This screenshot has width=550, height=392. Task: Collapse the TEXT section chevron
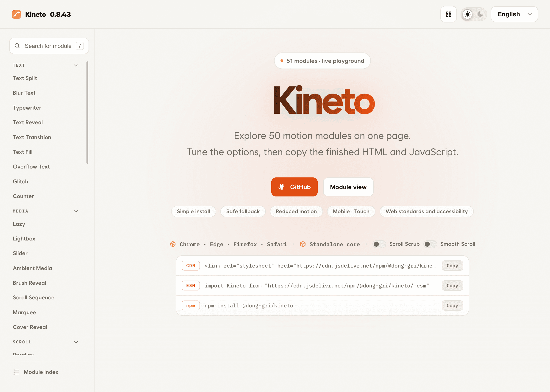click(x=76, y=65)
